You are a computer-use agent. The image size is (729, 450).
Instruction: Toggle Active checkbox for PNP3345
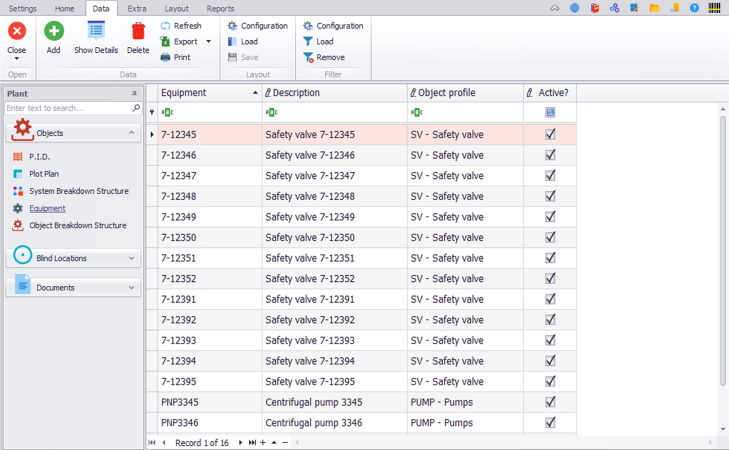click(x=550, y=402)
